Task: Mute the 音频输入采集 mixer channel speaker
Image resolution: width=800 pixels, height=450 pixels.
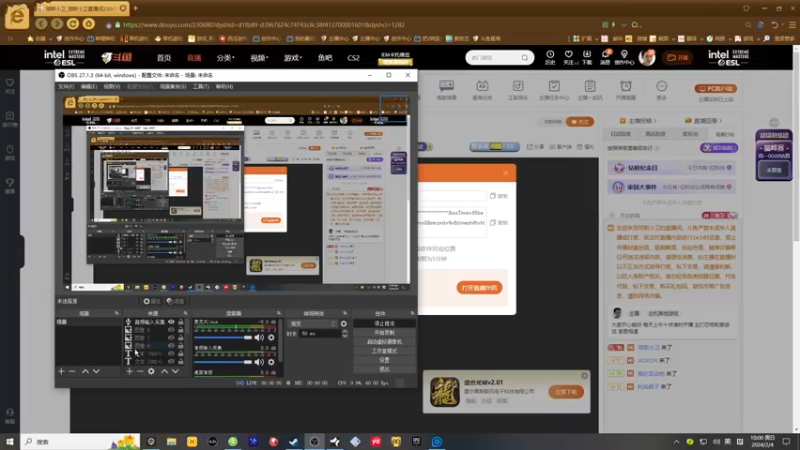Action: (259, 362)
